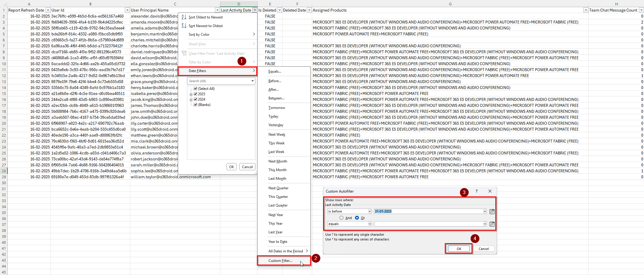Select Sort Newest to Oldest

[x=205, y=26]
